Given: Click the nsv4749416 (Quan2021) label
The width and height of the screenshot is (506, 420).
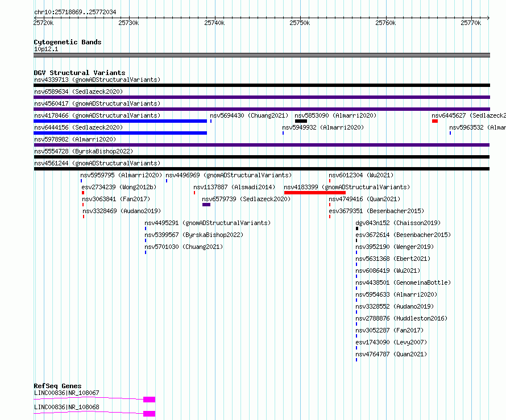Looking at the screenshot, I should click(364, 199).
